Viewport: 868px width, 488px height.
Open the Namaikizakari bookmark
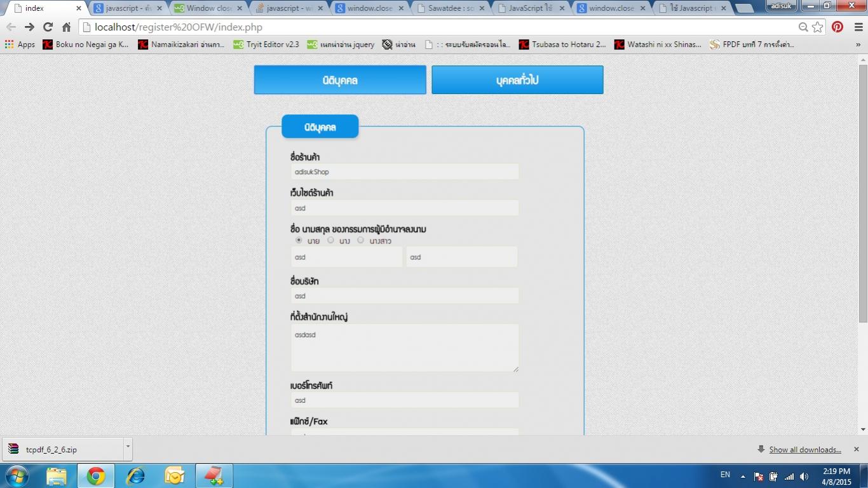(181, 44)
